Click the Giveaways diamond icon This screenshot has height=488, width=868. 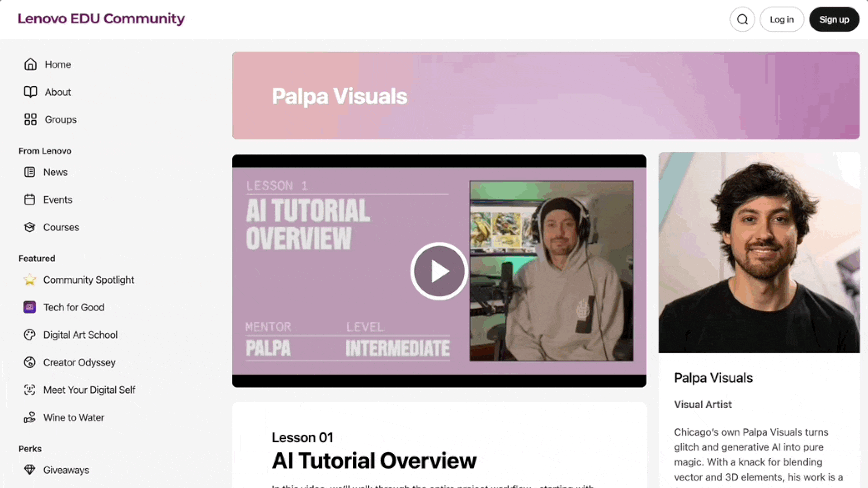(29, 470)
